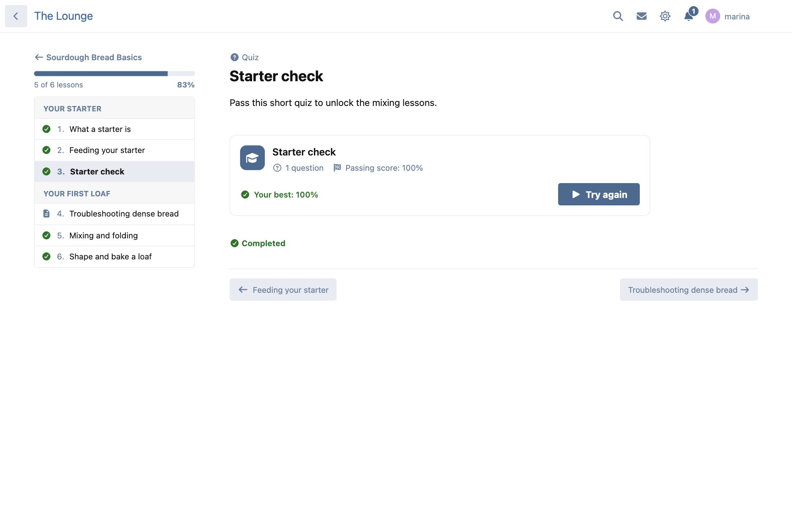Open the search magnifier icon
Image resolution: width=792 pixels, height=532 pixels.
click(x=618, y=16)
